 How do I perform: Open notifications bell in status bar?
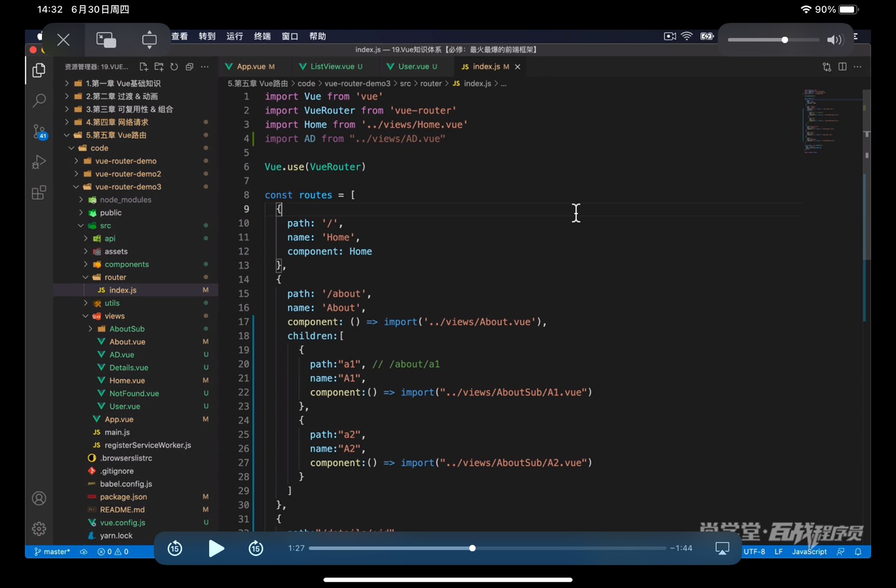pos(858,552)
